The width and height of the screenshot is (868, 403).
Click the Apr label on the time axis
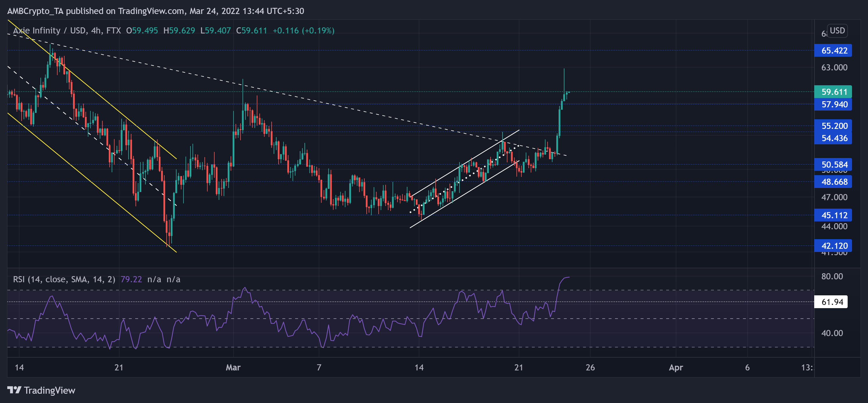[675, 368]
